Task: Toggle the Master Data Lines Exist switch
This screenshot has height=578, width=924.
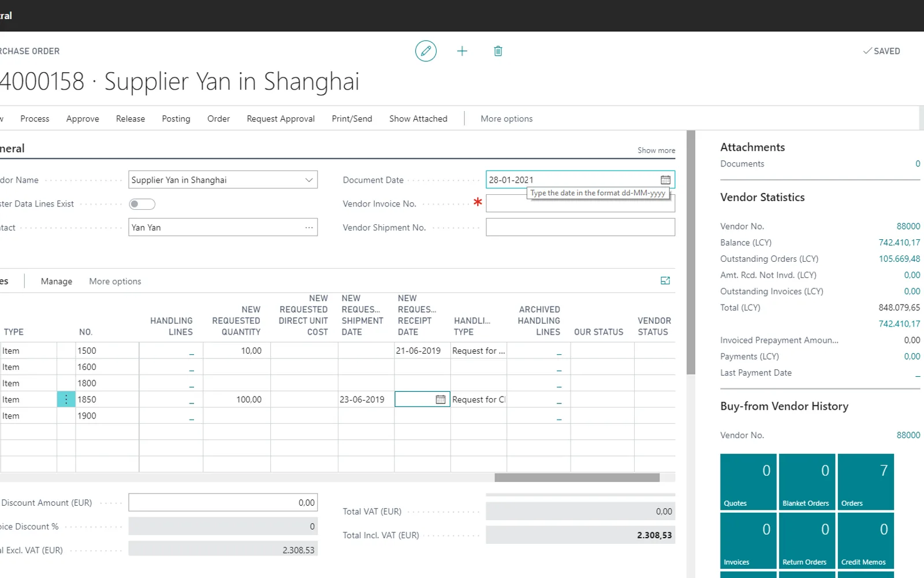Action: pos(142,203)
